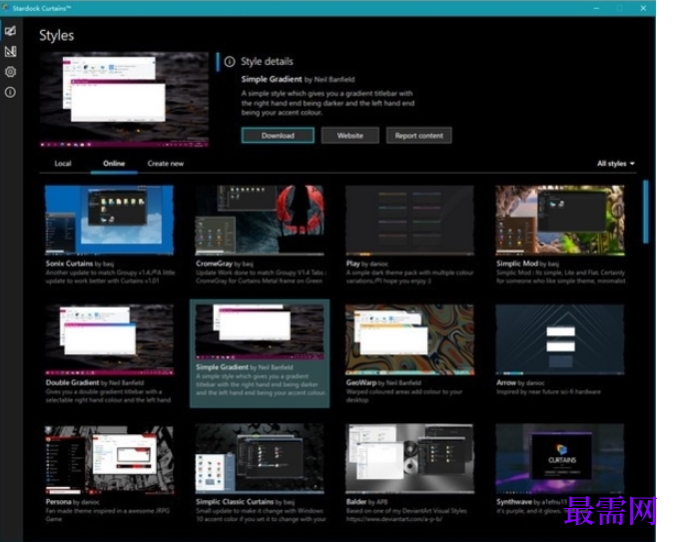Click the Style details heading text

click(267, 62)
